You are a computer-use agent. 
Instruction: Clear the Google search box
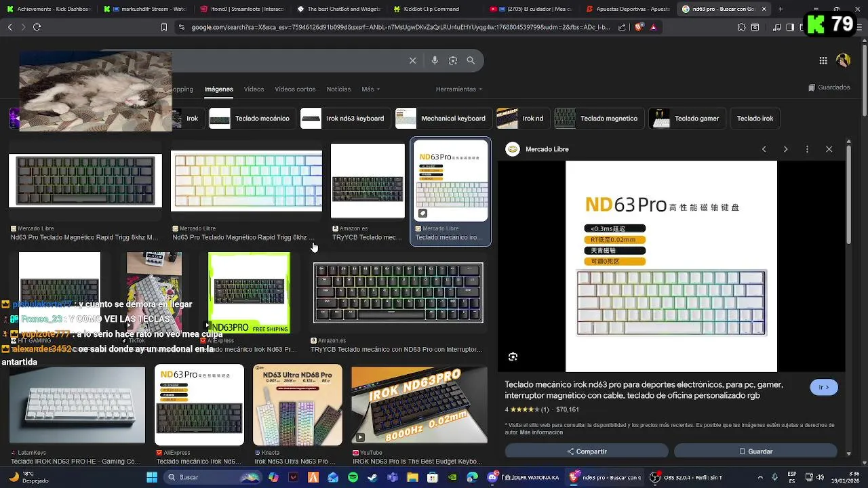point(412,60)
